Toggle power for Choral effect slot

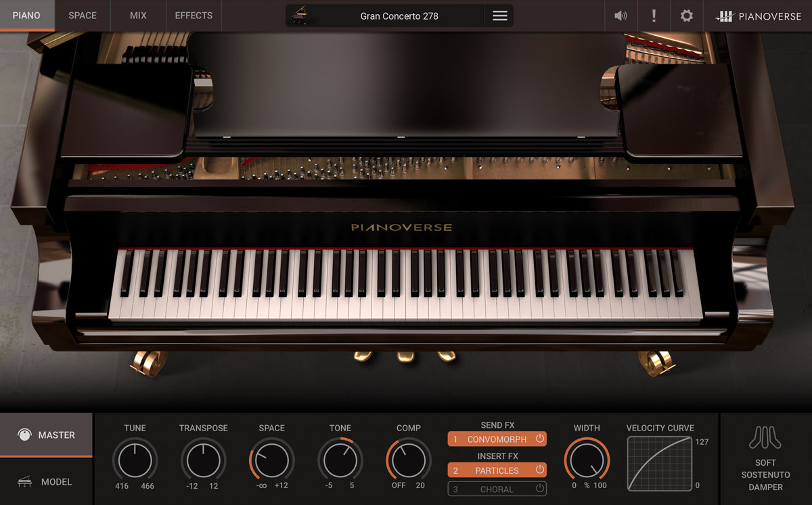[539, 489]
